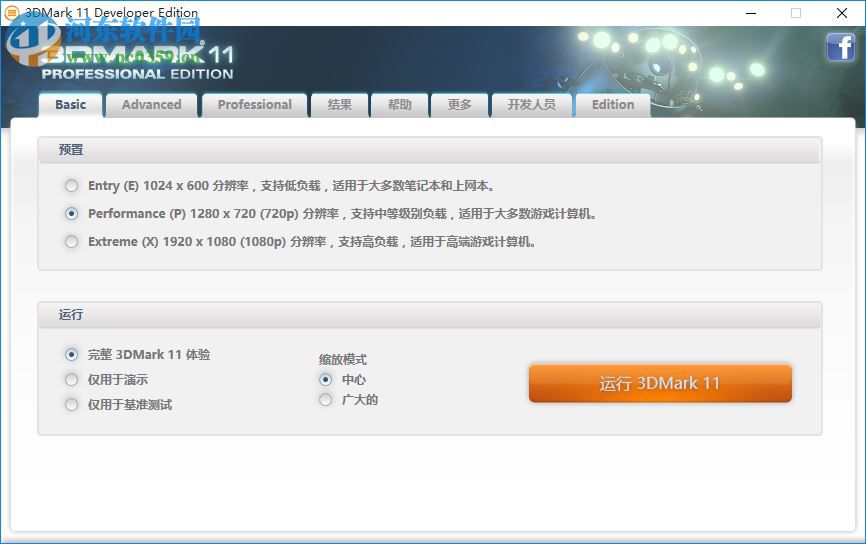
Task: Choose Extreme (X) 1920 x 1080 preset
Action: (x=71, y=242)
